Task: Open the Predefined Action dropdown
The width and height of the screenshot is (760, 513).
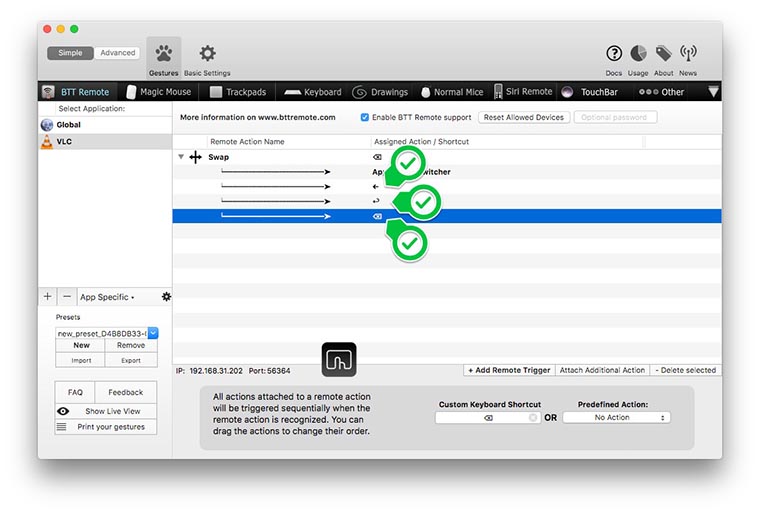Action: pyautogui.click(x=616, y=417)
